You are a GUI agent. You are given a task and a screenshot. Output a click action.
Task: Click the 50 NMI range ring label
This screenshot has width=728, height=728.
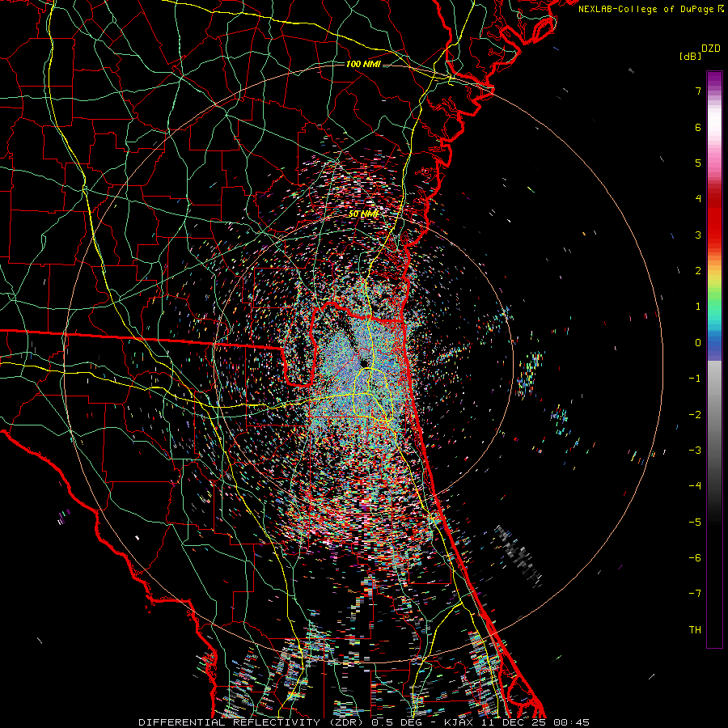pos(363,214)
